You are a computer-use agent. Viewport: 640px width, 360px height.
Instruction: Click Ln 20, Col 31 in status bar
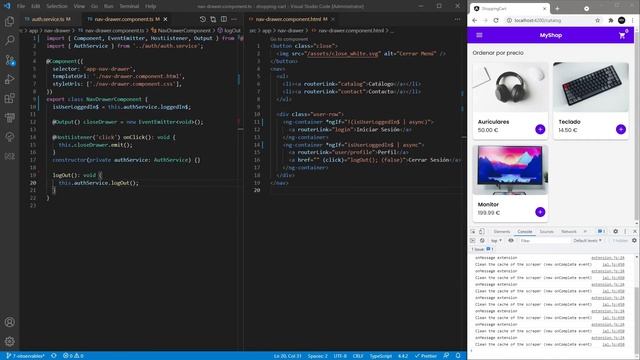click(x=287, y=356)
